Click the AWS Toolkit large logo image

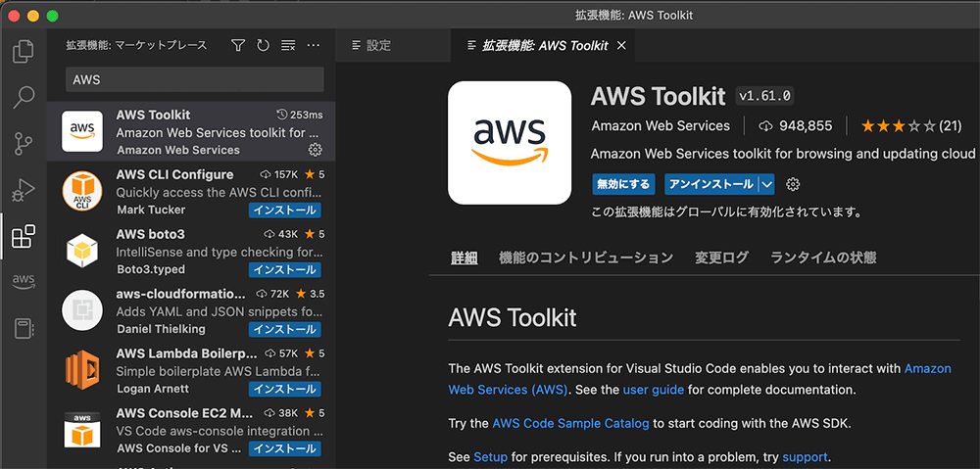pyautogui.click(x=510, y=143)
